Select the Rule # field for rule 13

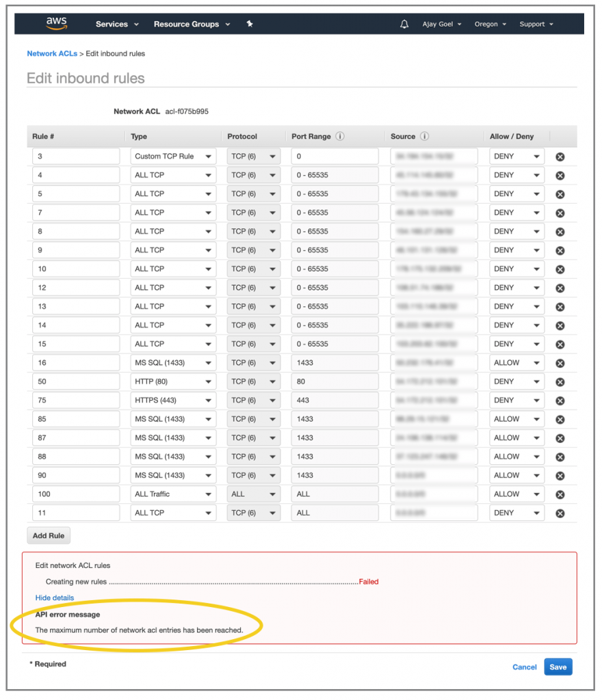pyautogui.click(x=75, y=306)
